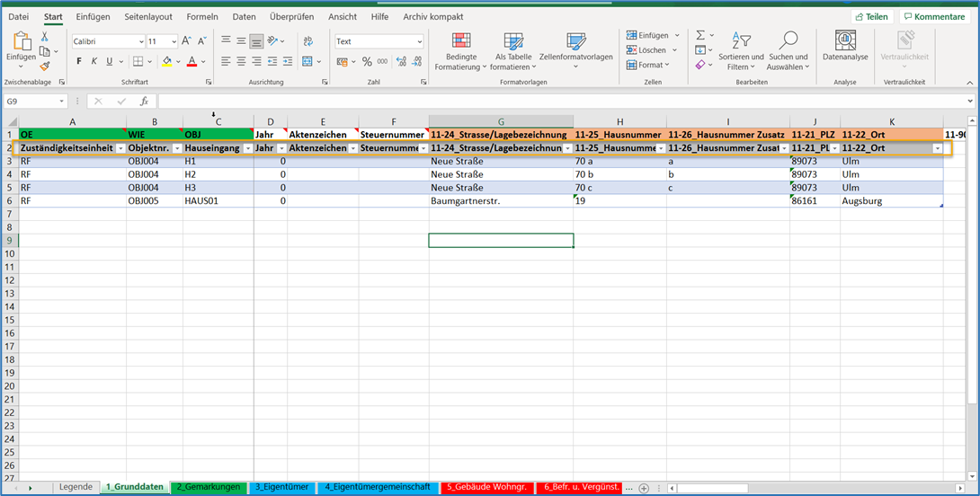Image resolution: width=980 pixels, height=496 pixels.
Task: Toggle bold formatting (F)
Action: click(79, 62)
